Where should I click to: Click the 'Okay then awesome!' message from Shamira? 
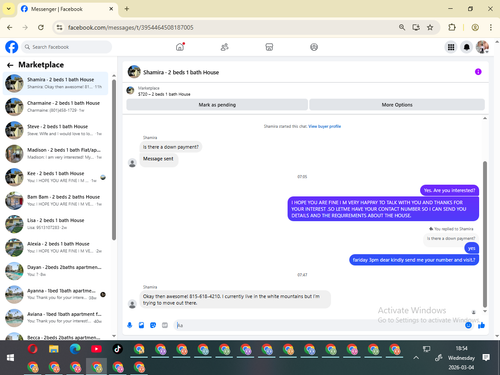[x=235, y=299]
